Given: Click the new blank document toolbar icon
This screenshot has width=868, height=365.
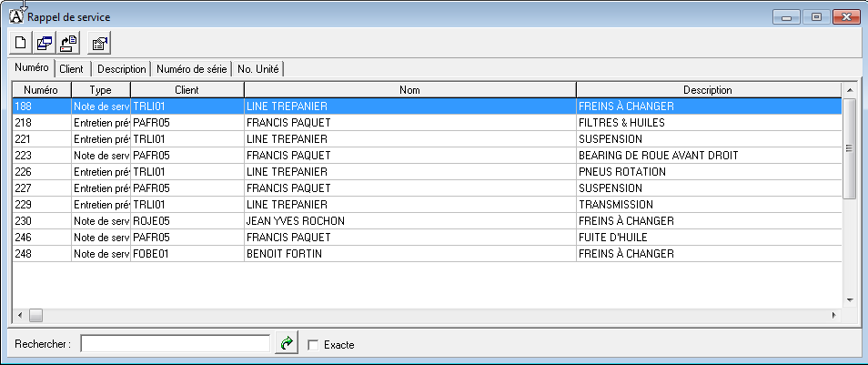Looking at the screenshot, I should point(21,43).
